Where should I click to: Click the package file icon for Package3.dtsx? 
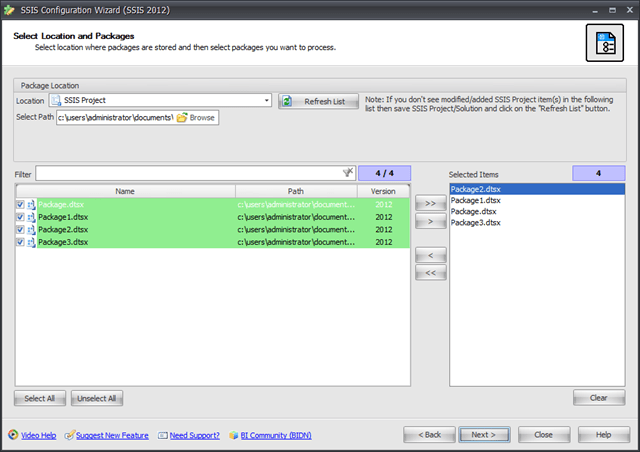31,243
